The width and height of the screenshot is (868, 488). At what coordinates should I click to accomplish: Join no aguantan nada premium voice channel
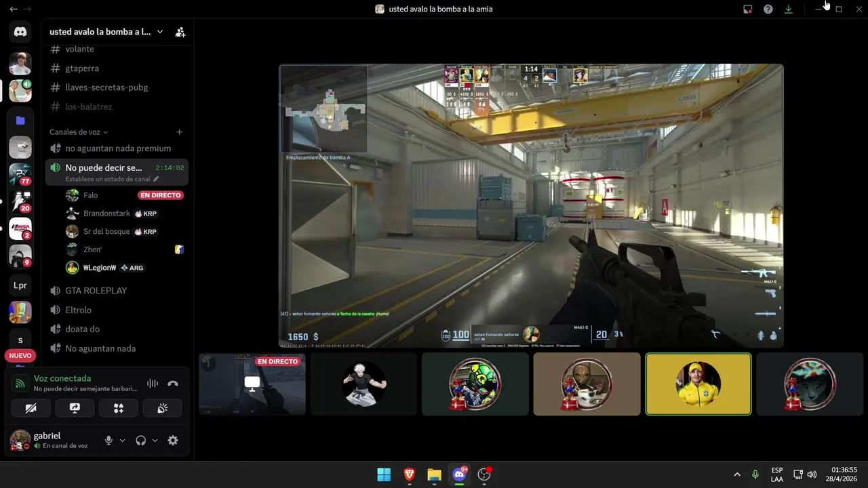pyautogui.click(x=117, y=148)
